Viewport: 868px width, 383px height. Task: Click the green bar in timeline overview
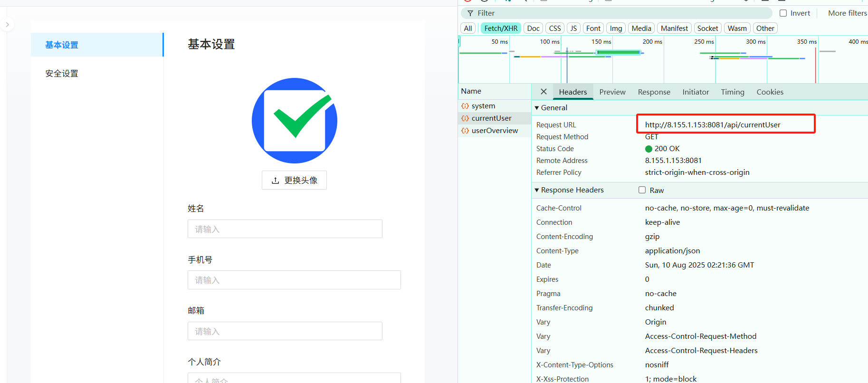[619, 52]
